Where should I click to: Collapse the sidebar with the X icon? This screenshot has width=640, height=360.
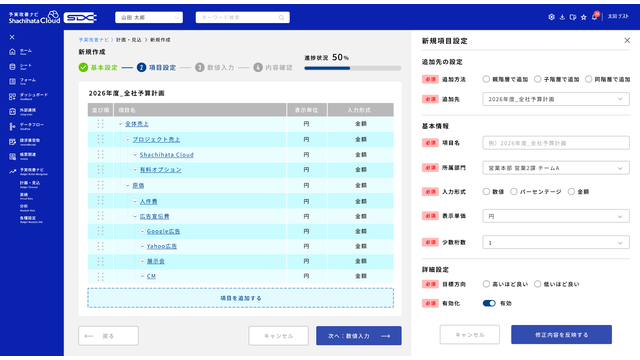click(12, 37)
